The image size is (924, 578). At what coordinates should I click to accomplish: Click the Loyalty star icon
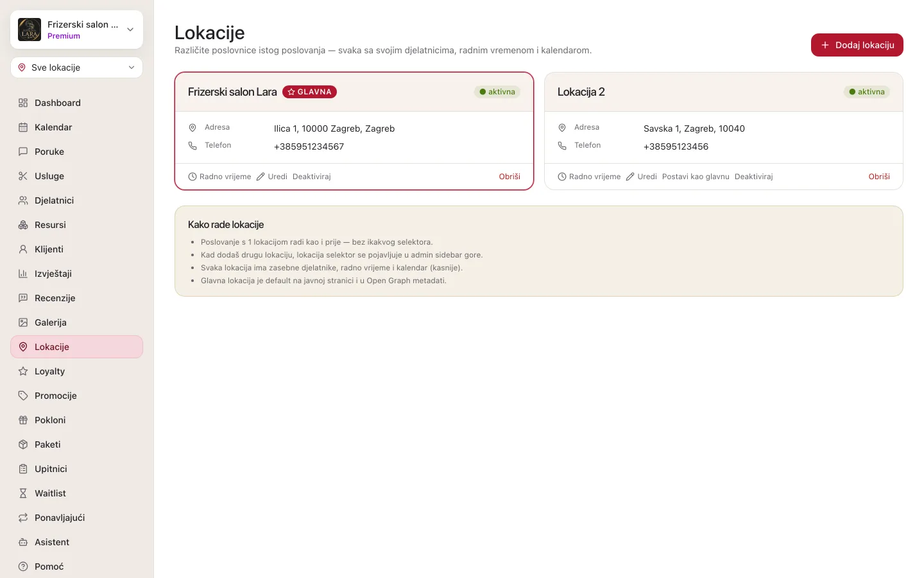[23, 371]
